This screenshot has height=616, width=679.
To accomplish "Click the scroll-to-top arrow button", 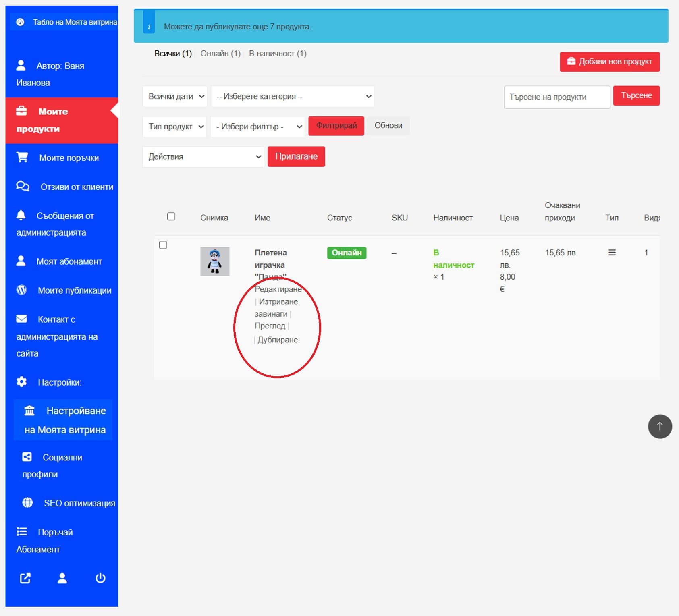I will (x=659, y=426).
